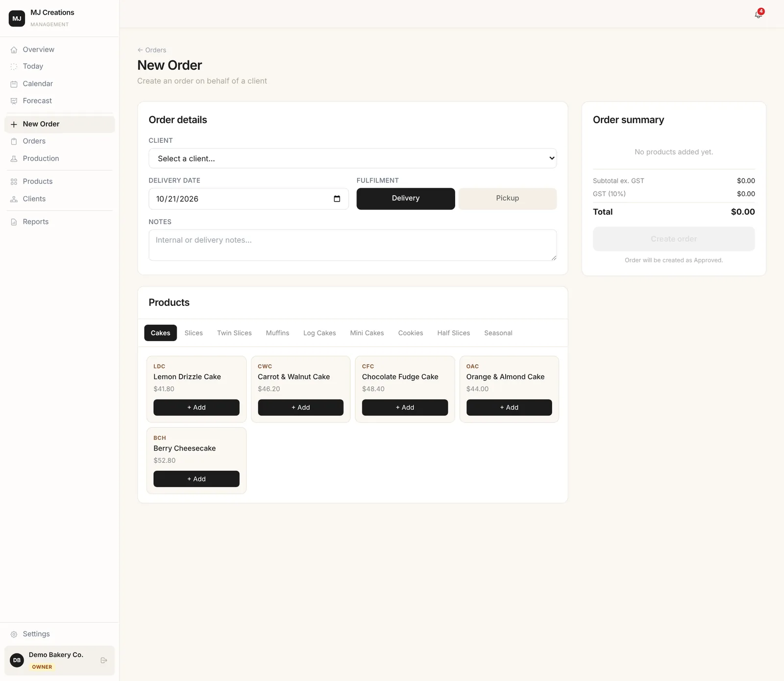Viewport: 784px width, 681px height.
Task: Open the Production page in sidebar
Action: pyautogui.click(x=60, y=159)
